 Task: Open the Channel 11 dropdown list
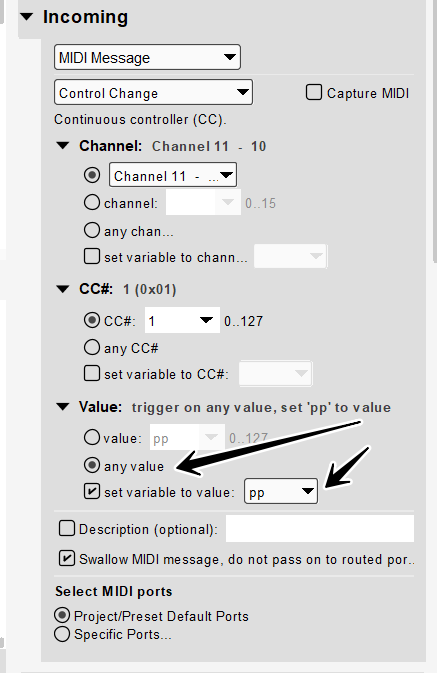173,175
